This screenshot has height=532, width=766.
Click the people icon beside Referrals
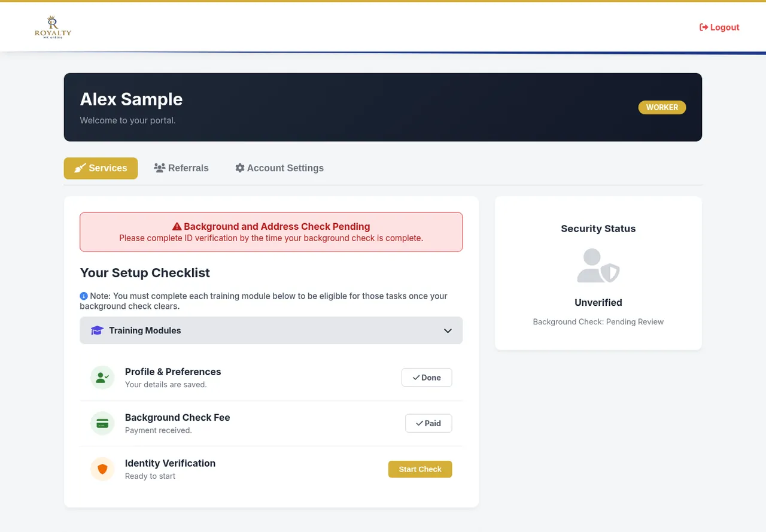[159, 168]
